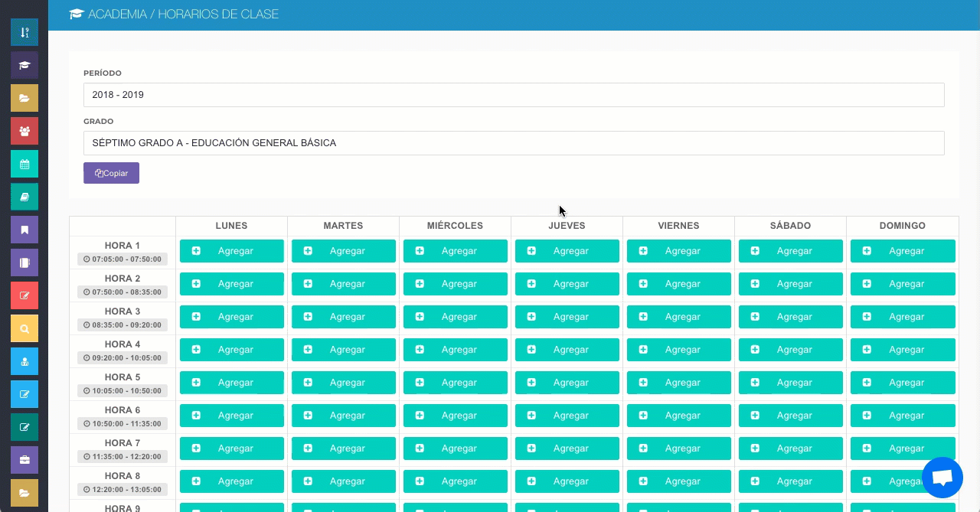Open the yellow search magnifier sidebar icon
The image size is (980, 512).
click(24, 328)
